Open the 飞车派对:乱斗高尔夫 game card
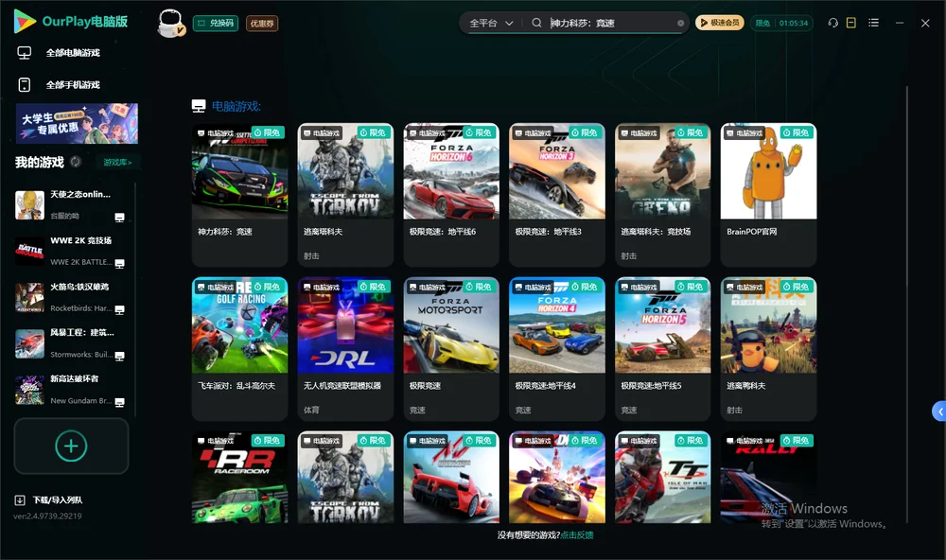This screenshot has width=946, height=560. (239, 349)
